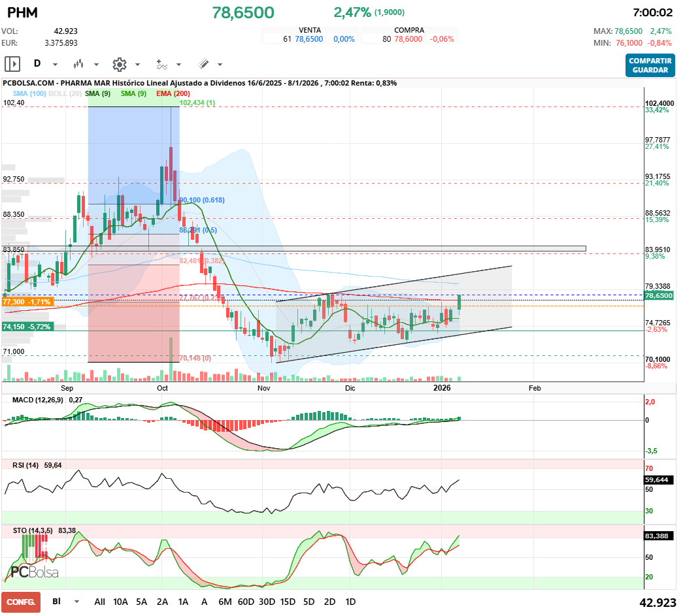Click the candlestick chart type icon
This screenshot has height=616, width=685.
tap(79, 64)
